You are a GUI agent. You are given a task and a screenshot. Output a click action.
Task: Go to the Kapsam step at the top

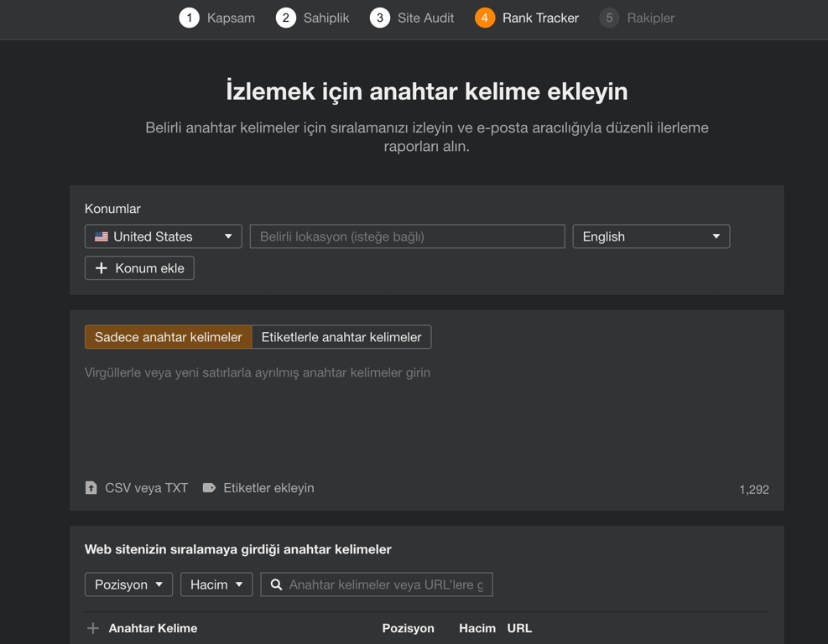[x=216, y=17]
